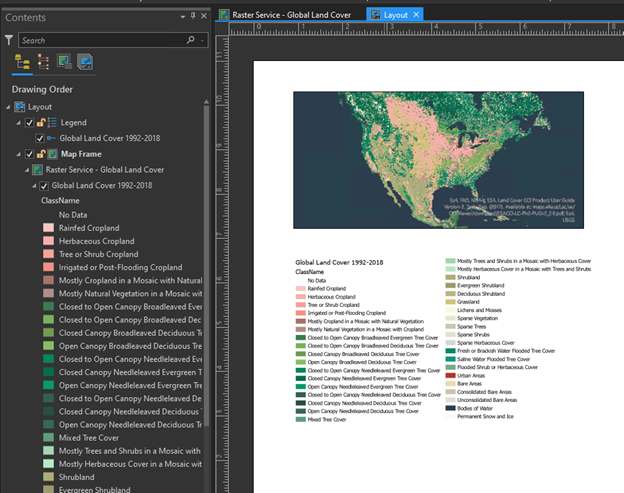Collapse the Layout tree node
The image size is (624, 493).
pyautogui.click(x=7, y=107)
